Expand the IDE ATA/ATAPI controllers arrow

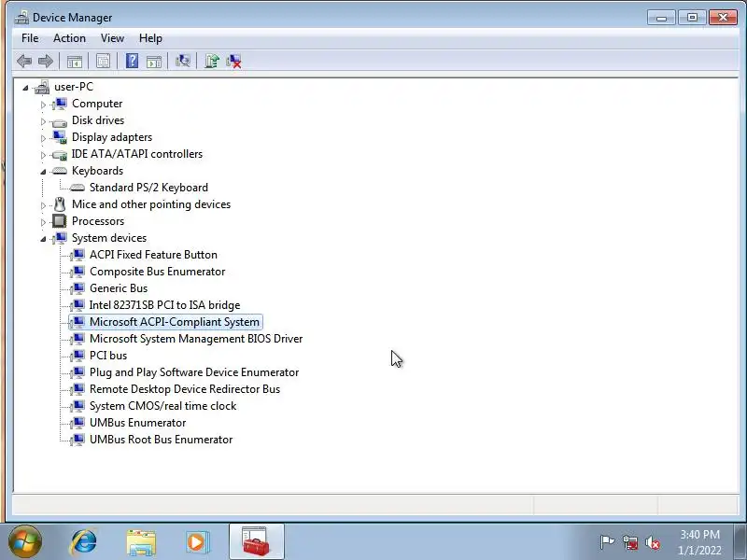(x=43, y=155)
